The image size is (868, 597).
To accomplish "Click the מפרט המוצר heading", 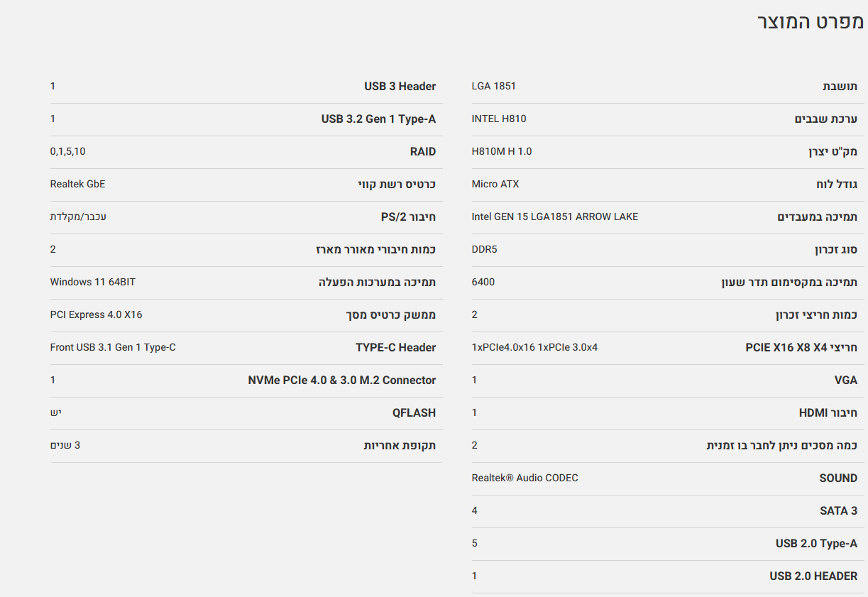I will (x=810, y=22).
